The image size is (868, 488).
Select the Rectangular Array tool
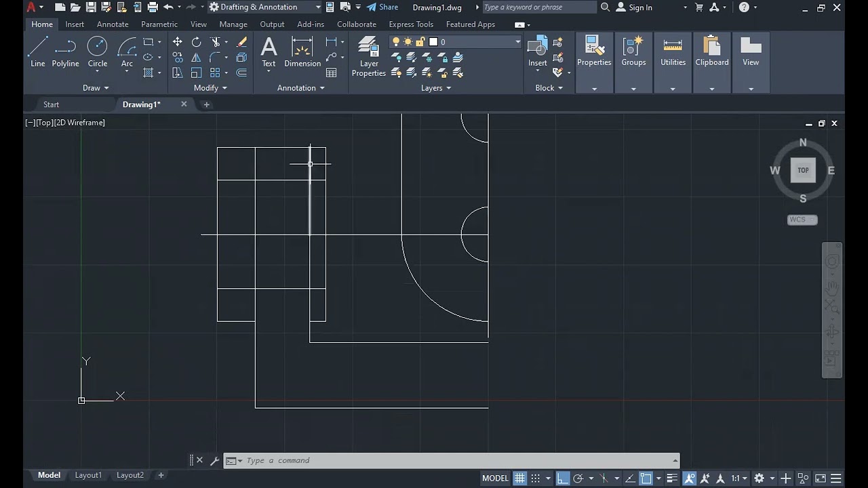(215, 73)
